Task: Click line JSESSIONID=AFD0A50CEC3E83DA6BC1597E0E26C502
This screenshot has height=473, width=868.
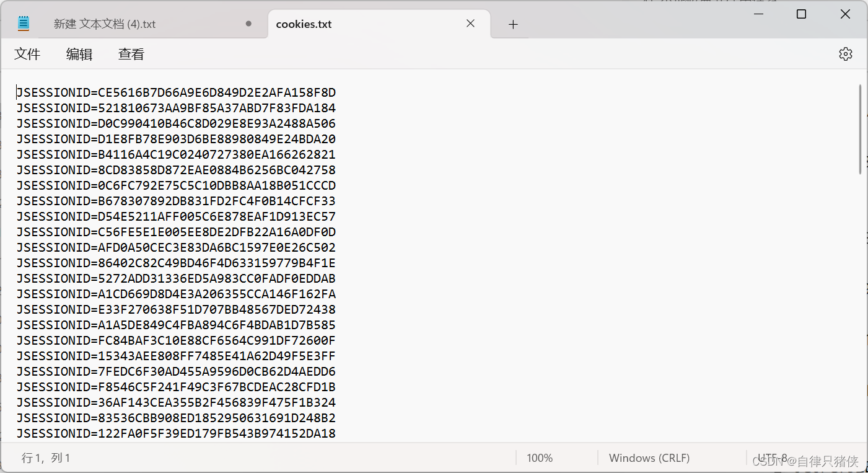Action: [x=176, y=248]
